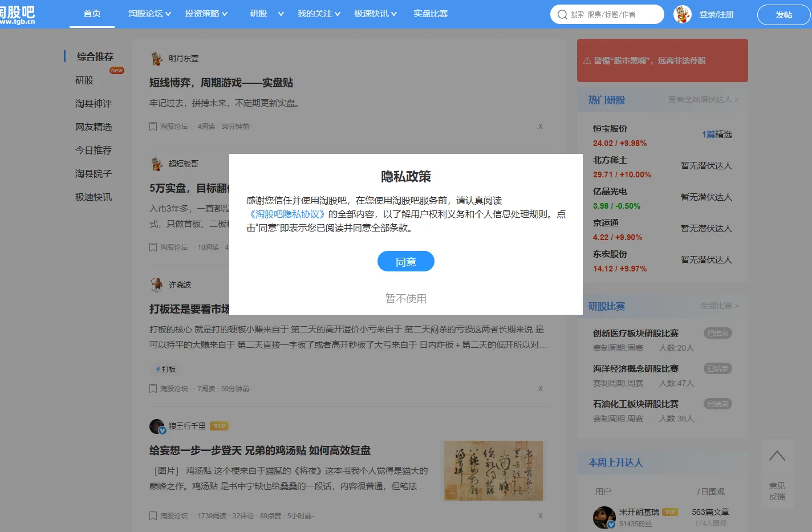Open 实盘比赛 in top navigation
Image resolution: width=812 pixels, height=532 pixels.
pyautogui.click(x=431, y=14)
